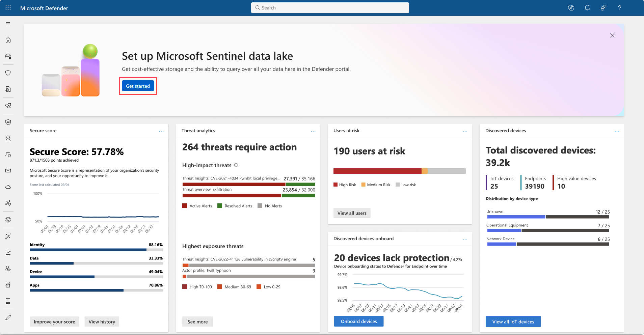Dismiss the Sentinel data lake banner
644x335 pixels.
pyautogui.click(x=612, y=35)
